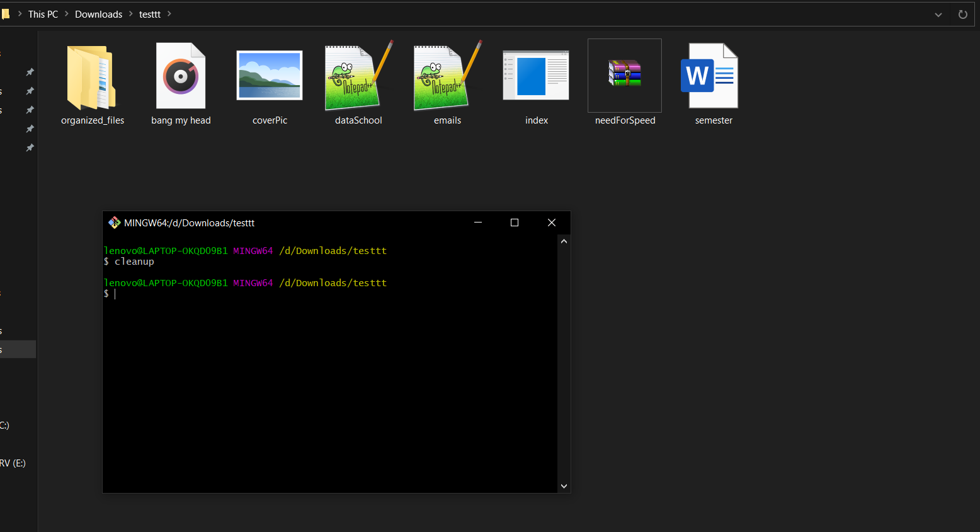Click the semester file name
The height and width of the screenshot is (532, 980).
pos(714,120)
